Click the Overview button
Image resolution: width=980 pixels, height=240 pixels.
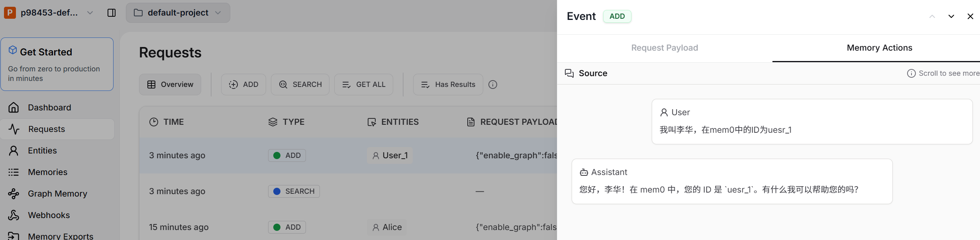170,85
